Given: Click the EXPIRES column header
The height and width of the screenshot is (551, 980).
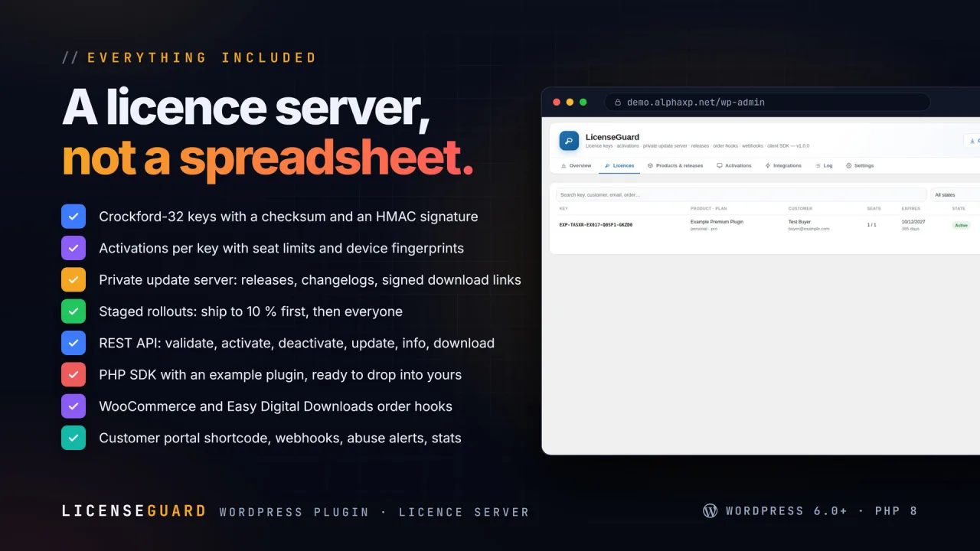Looking at the screenshot, I should (910, 208).
